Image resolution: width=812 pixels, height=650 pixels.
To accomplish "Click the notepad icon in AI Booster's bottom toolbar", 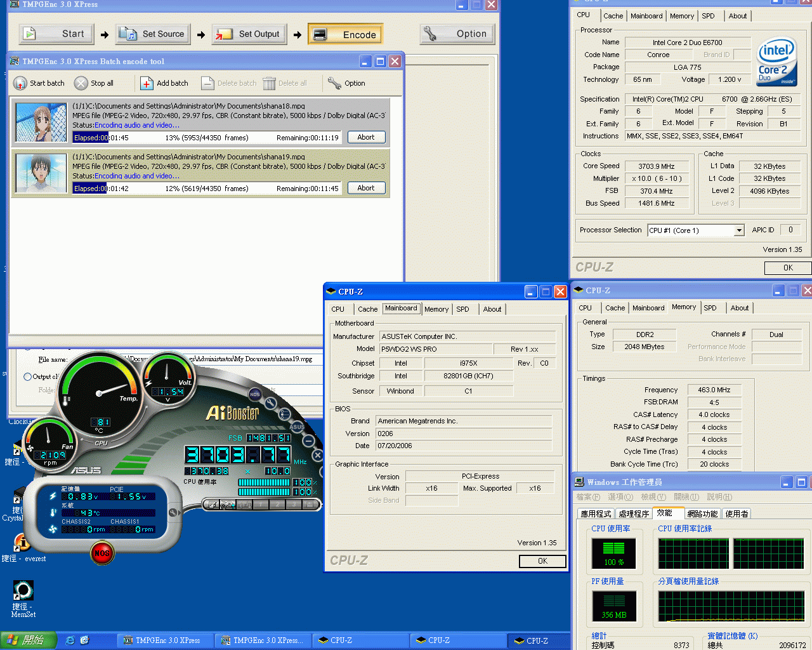I will (x=213, y=505).
